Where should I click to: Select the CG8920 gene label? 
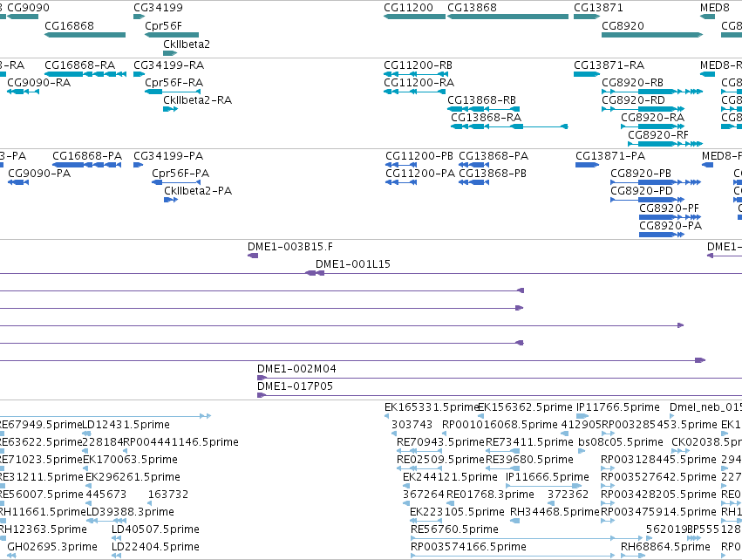pyautogui.click(x=623, y=25)
